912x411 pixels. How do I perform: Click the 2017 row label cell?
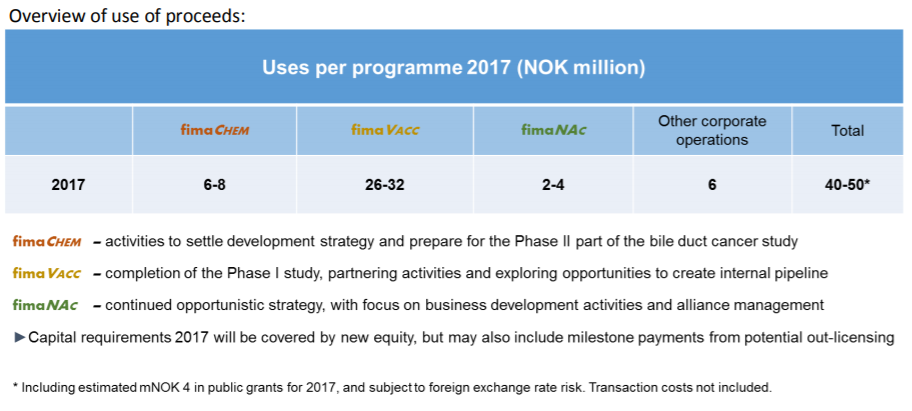point(69,185)
